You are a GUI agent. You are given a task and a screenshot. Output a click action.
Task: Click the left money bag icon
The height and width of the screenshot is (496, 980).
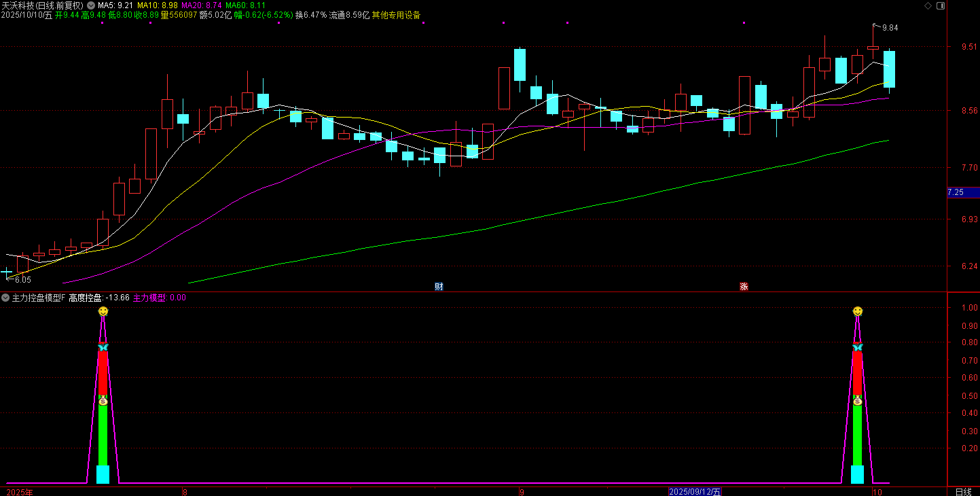pyautogui.click(x=103, y=401)
